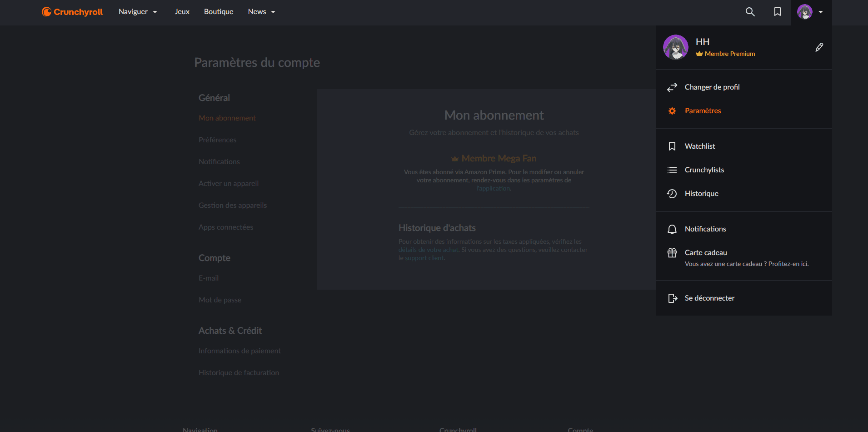The image size is (868, 432).
Task: Expand the Naviguer dropdown
Action: tap(138, 12)
